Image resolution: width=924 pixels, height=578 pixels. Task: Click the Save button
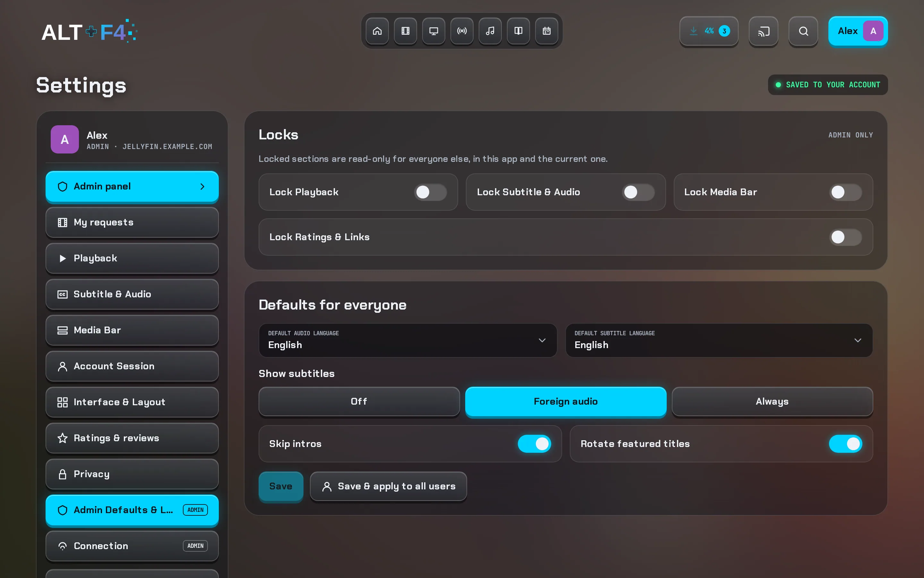click(281, 486)
